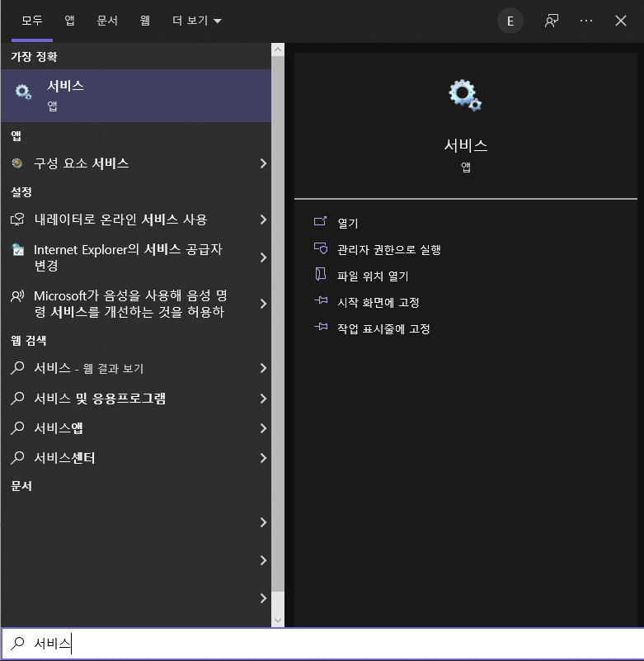The height and width of the screenshot is (661, 644).
Task: Click the 내레이터 온라인 서비스 setting icon
Action: (17, 220)
